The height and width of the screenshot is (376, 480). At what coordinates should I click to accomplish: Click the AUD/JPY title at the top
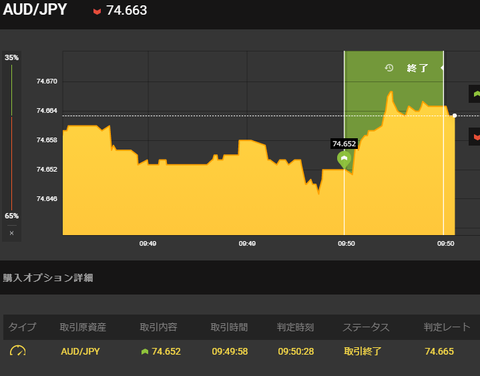coord(35,10)
